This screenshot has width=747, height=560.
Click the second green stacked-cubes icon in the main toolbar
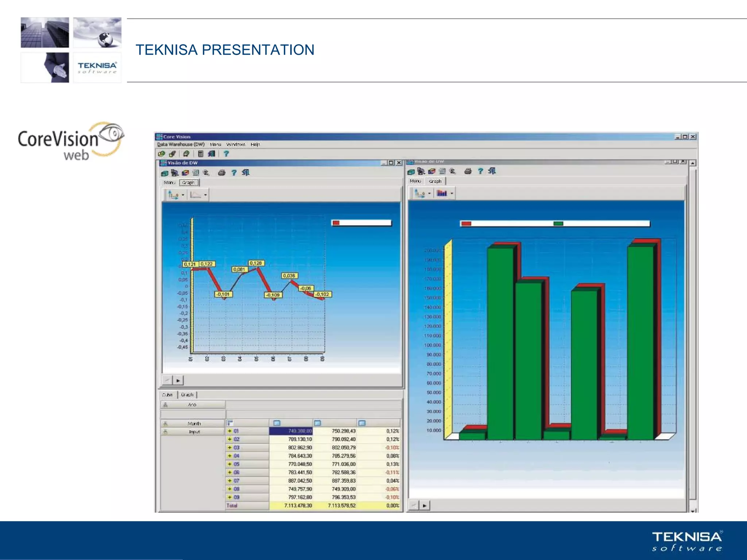pos(173,154)
